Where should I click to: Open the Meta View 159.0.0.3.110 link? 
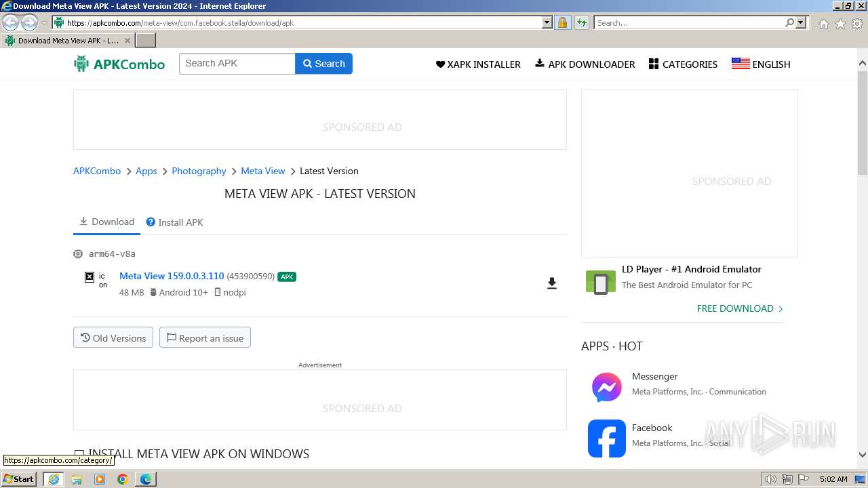[172, 276]
